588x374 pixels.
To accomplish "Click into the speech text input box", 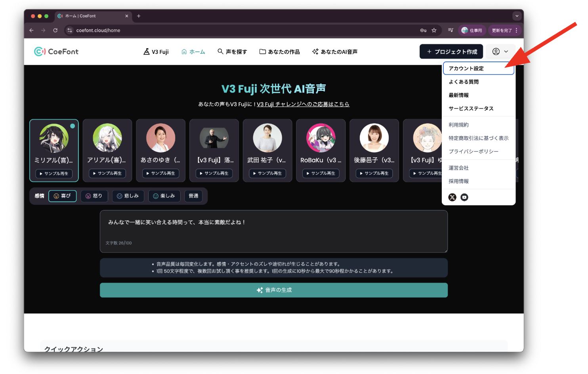I will click(274, 231).
